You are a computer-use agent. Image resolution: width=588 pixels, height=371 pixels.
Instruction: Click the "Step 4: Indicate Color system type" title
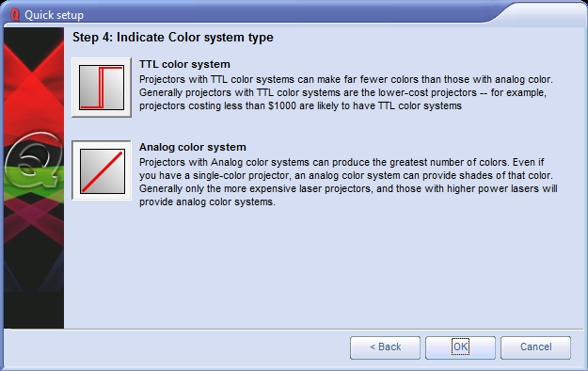click(x=173, y=37)
